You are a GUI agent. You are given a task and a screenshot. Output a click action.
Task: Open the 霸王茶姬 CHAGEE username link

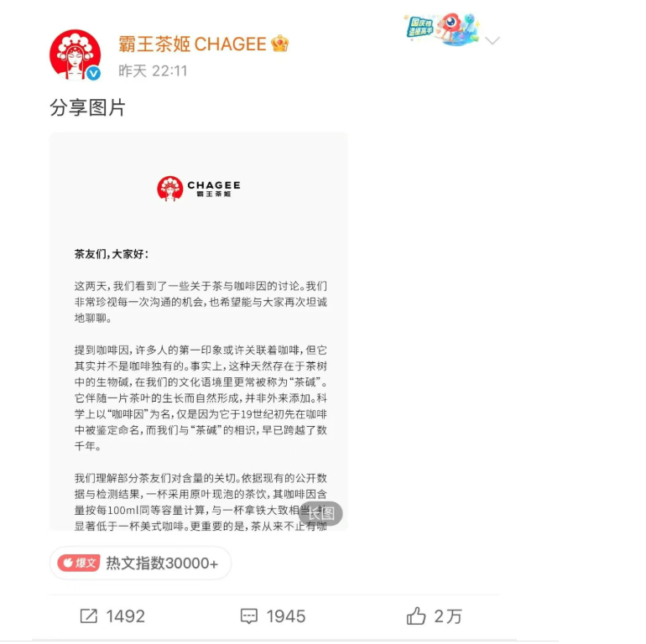(x=192, y=44)
